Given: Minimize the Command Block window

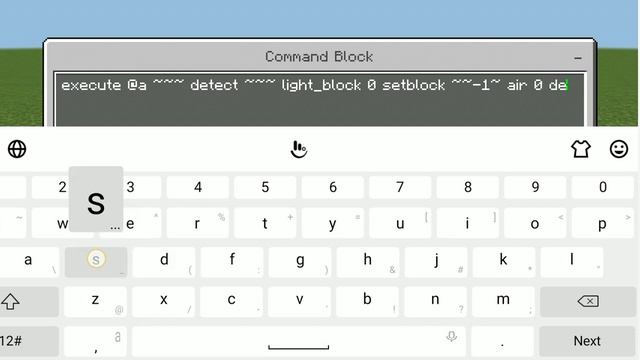Looking at the screenshot, I should tap(578, 58).
